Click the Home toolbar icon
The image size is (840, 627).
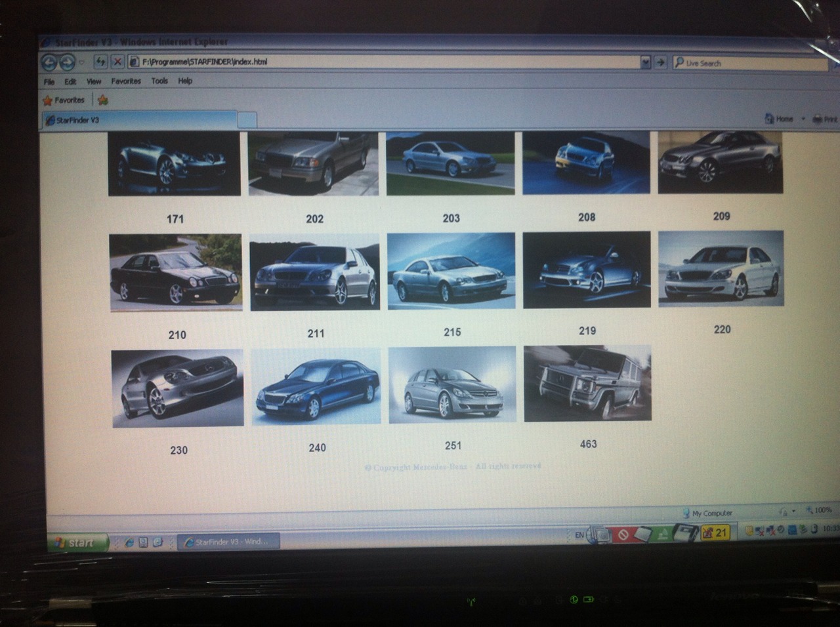click(770, 119)
